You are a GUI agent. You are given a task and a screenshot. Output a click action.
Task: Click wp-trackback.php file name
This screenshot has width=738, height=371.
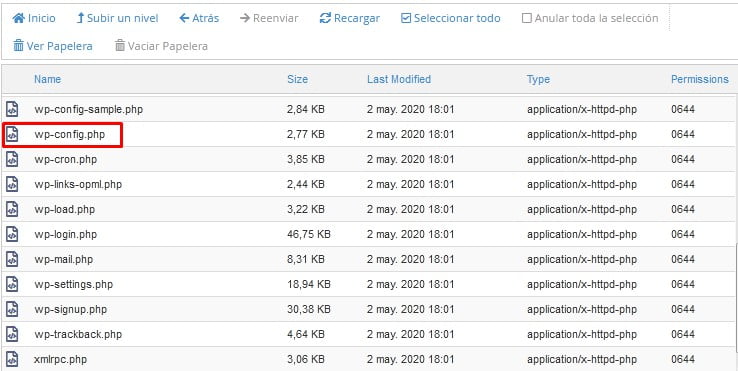point(78,334)
